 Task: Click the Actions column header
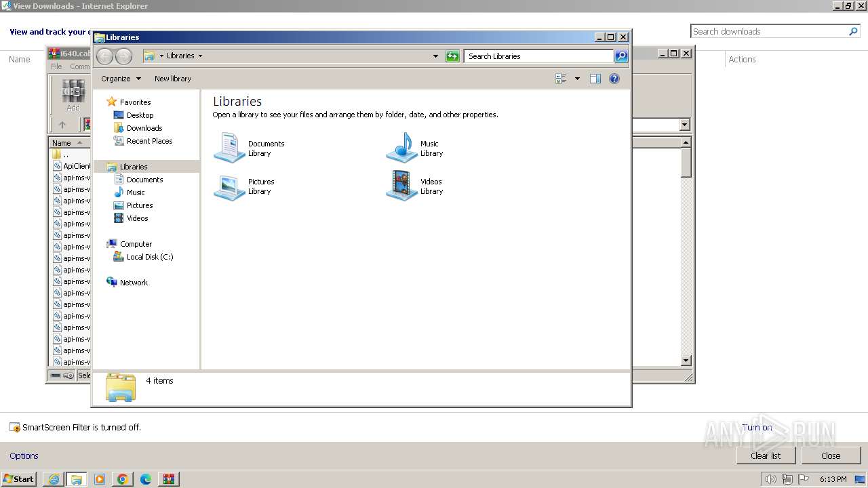pos(742,60)
